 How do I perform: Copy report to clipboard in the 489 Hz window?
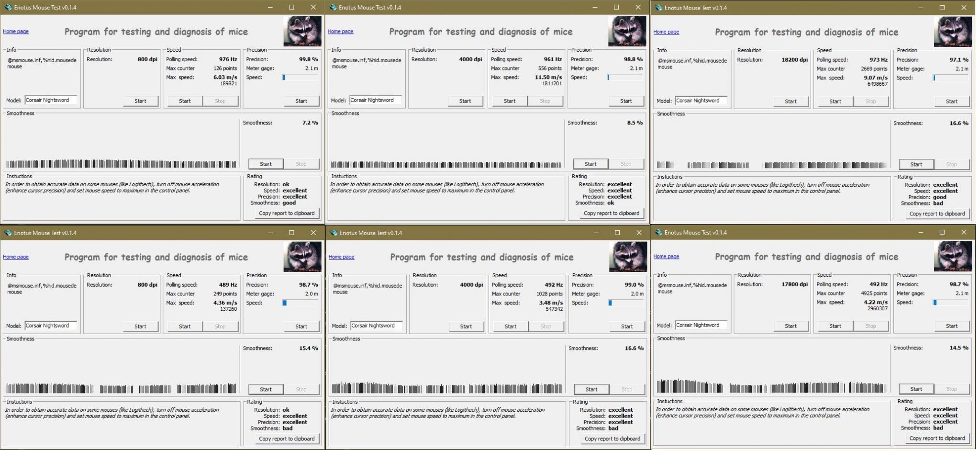[x=287, y=439]
